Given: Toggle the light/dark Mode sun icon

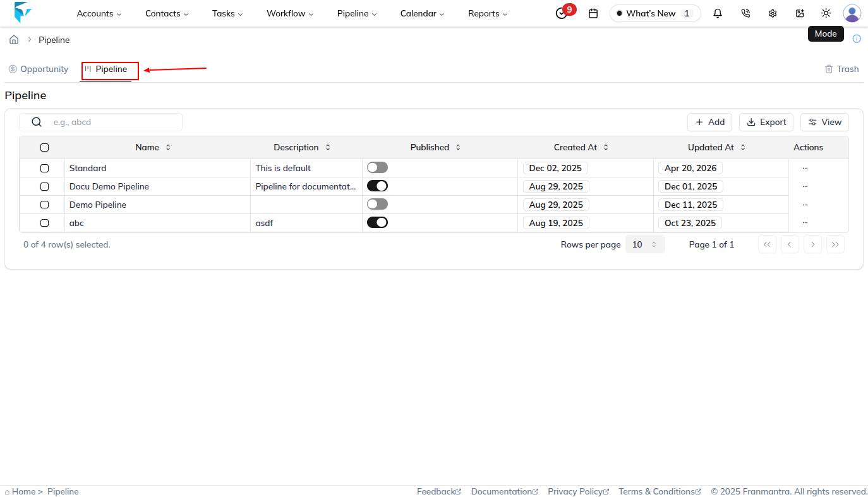Looking at the screenshot, I should pyautogui.click(x=826, y=13).
